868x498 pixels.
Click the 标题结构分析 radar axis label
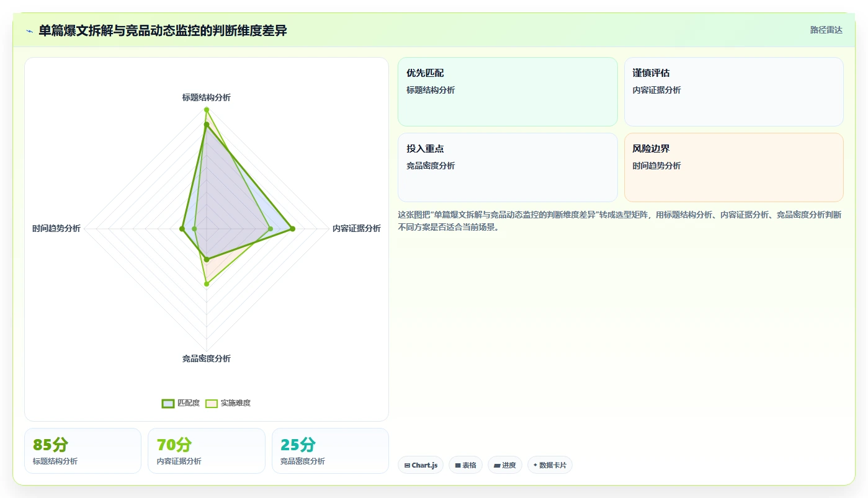coord(207,97)
